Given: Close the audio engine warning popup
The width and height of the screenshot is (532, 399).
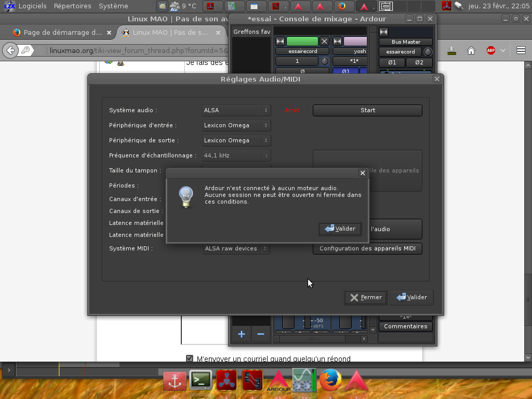Looking at the screenshot, I should 362,173.
